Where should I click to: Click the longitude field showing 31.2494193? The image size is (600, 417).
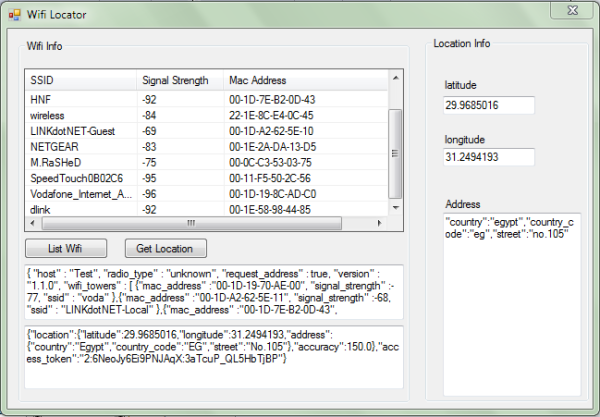pyautogui.click(x=489, y=157)
